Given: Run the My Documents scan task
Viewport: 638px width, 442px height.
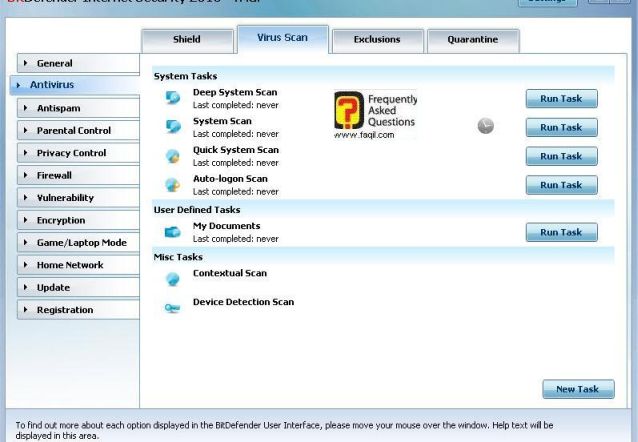Looking at the screenshot, I should coord(562,232).
